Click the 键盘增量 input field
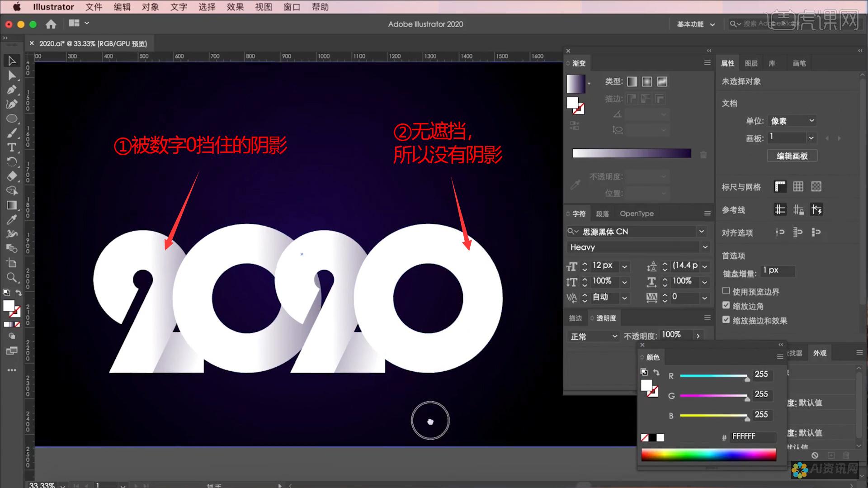This screenshot has height=488, width=868. click(x=777, y=270)
